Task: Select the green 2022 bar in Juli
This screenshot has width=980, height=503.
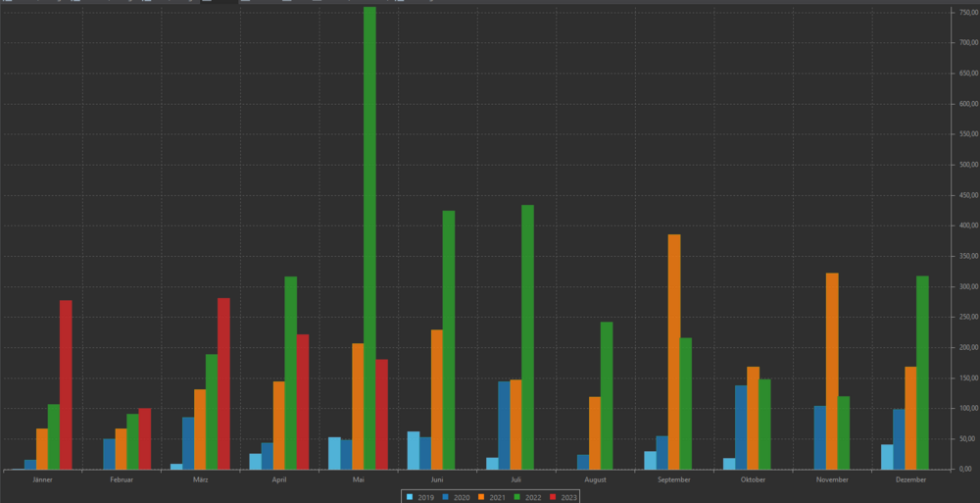Action: pos(528,337)
